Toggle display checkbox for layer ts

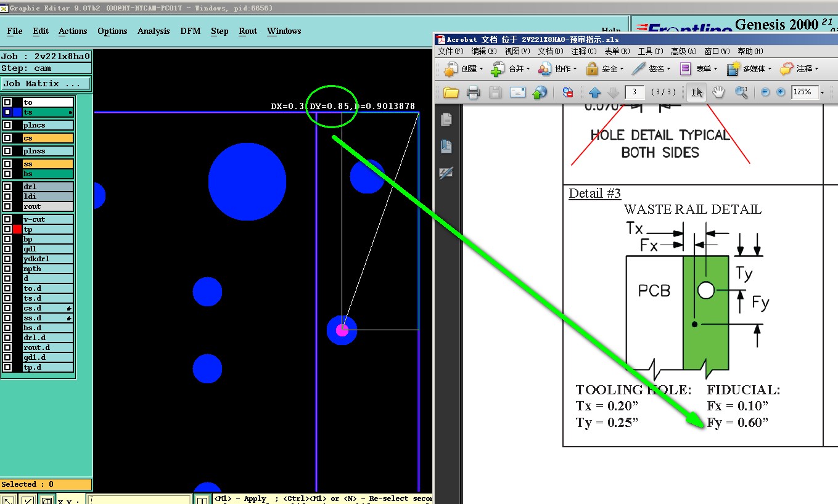coord(7,112)
